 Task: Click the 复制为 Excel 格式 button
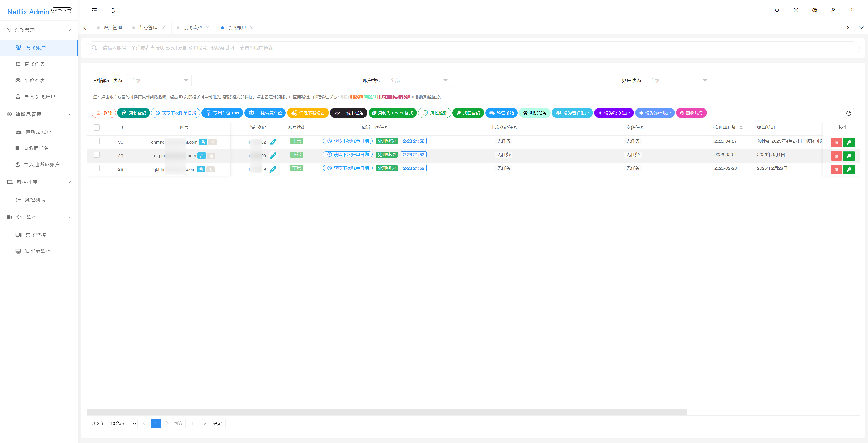tap(393, 113)
